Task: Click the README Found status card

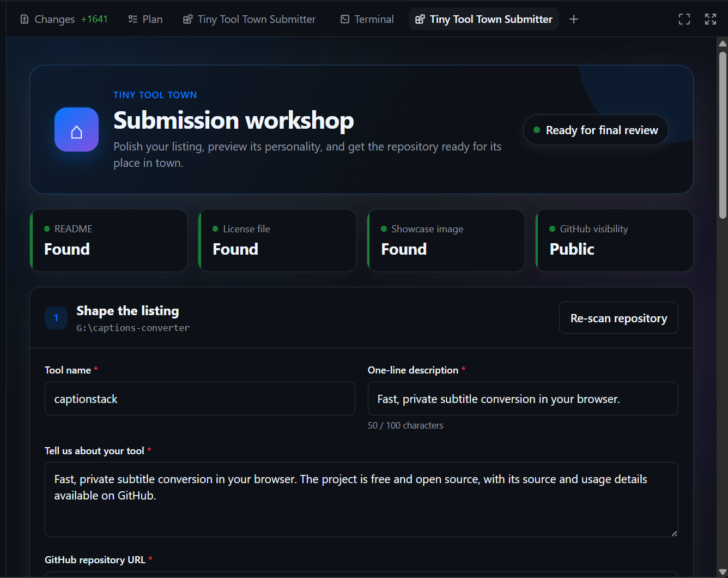Action: (x=109, y=240)
